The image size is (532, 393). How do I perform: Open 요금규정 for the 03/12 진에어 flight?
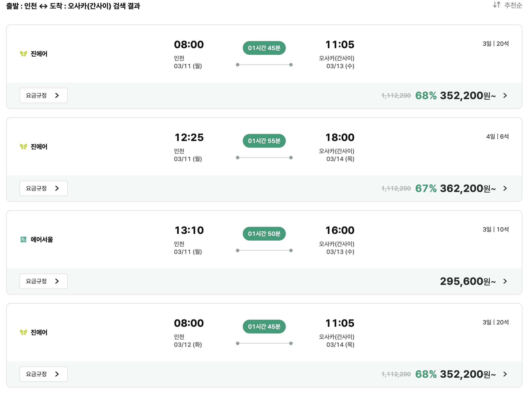pos(43,374)
